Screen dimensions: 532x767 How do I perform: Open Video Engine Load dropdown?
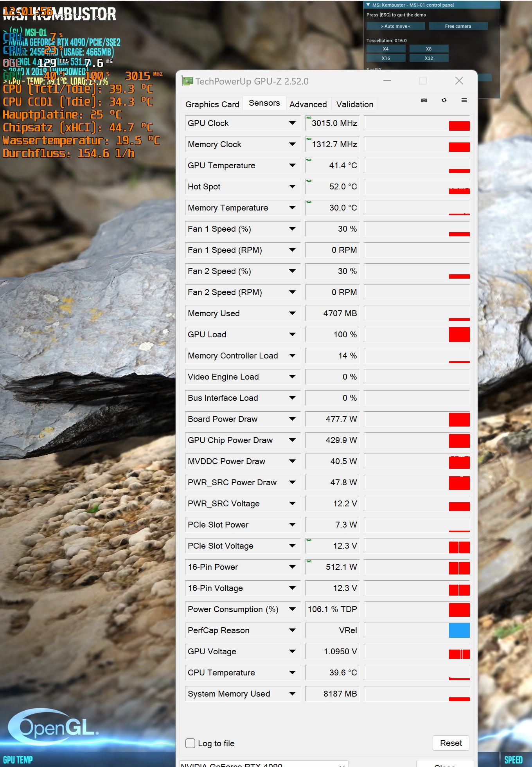292,377
